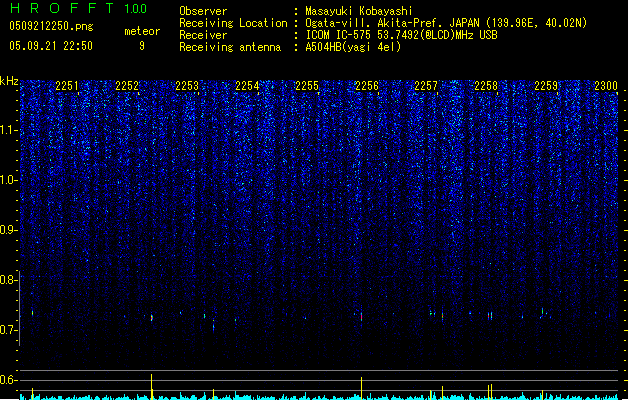
Task: Click the Observer label
Action: tap(203, 11)
